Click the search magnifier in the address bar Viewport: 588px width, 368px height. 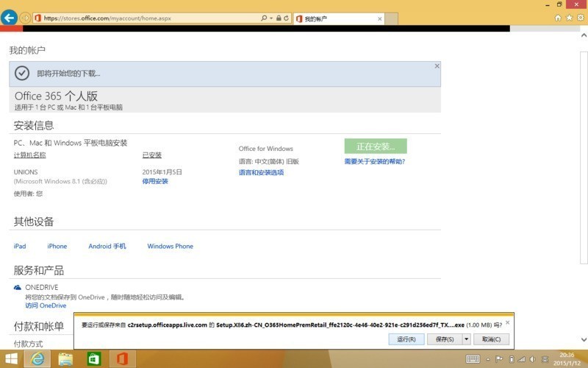point(264,18)
